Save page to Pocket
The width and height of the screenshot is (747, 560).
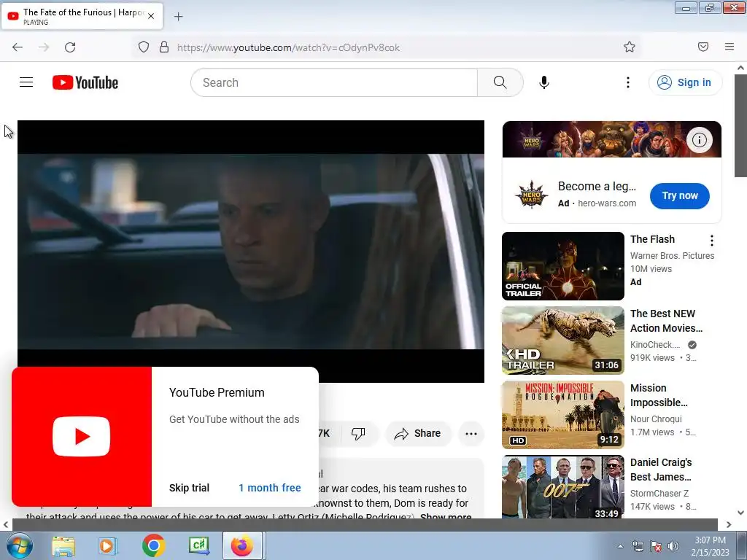click(x=703, y=47)
